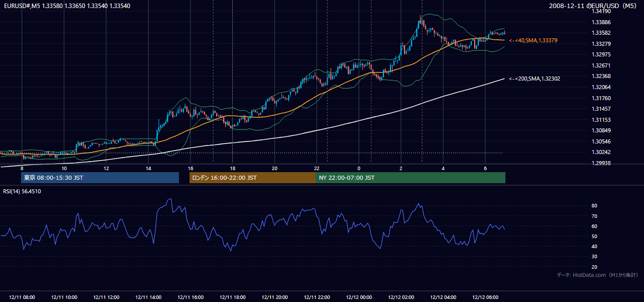Image resolution: width=644 pixels, height=302 pixels.
Task: Click price level 1.30849 on axis
Action: point(601,130)
